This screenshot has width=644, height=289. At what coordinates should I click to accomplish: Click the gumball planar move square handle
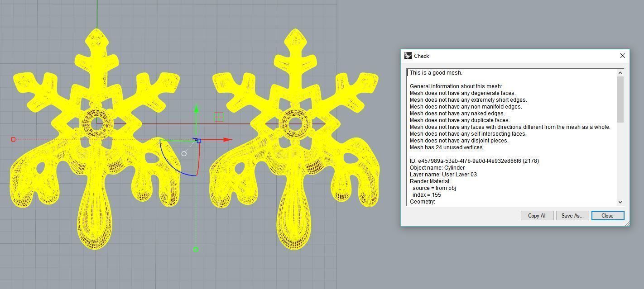point(219,117)
